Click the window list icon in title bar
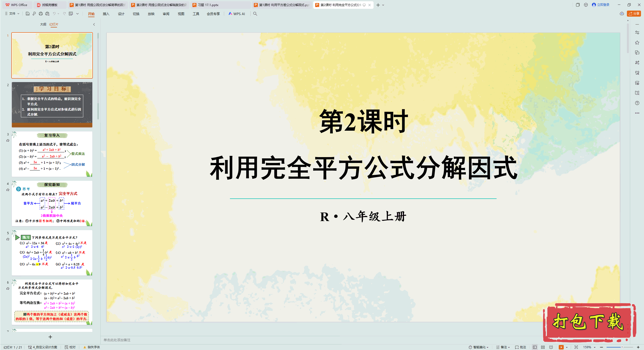The height and width of the screenshot is (350, 644). 578,5
